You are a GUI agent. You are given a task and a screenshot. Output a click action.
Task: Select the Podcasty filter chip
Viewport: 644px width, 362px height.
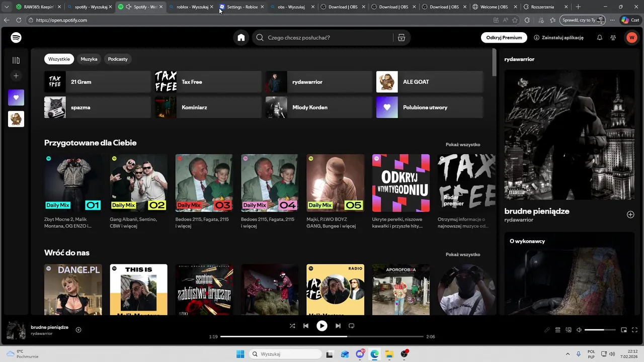point(118,59)
